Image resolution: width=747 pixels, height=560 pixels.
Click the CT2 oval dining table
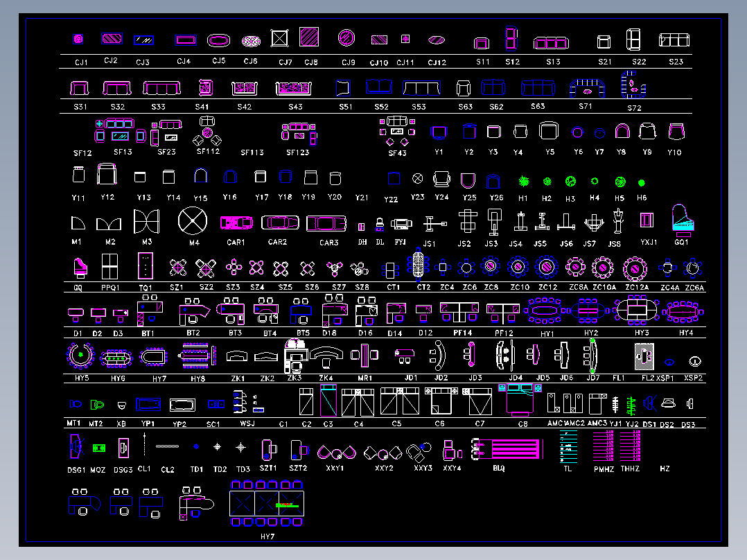tap(419, 264)
